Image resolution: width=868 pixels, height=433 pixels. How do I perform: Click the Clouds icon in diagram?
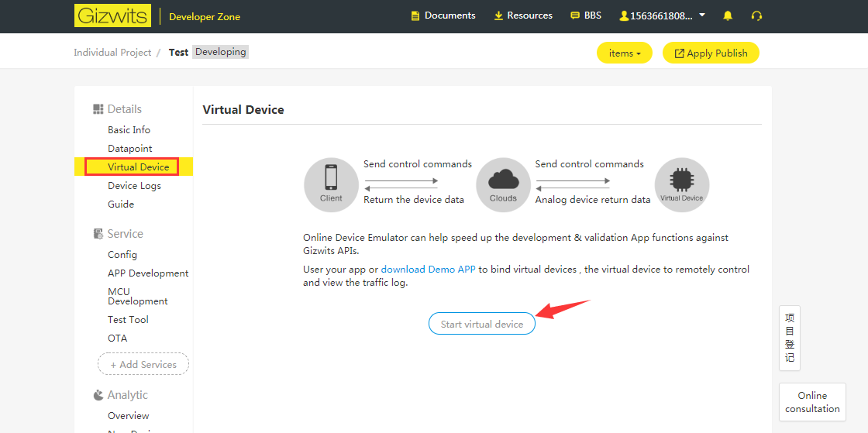click(x=503, y=184)
